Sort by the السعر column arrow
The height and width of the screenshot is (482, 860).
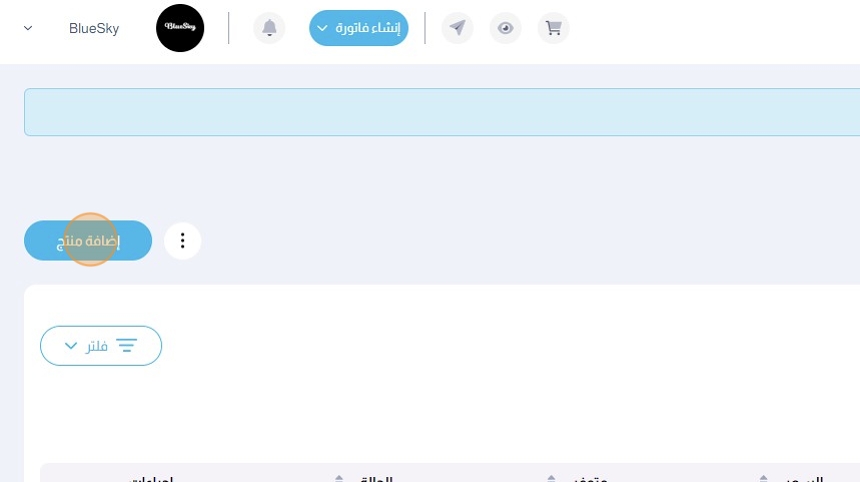click(763, 479)
